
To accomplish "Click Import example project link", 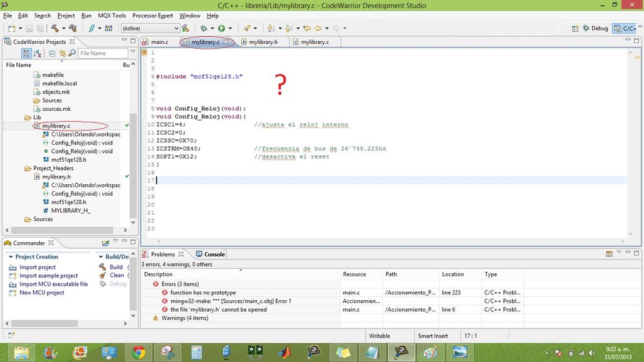I will [48, 276].
